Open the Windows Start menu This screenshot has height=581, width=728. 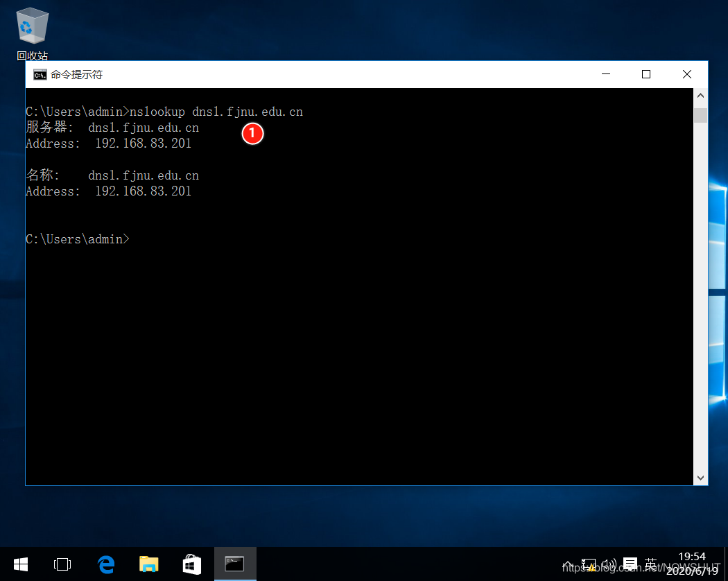[x=20, y=564]
